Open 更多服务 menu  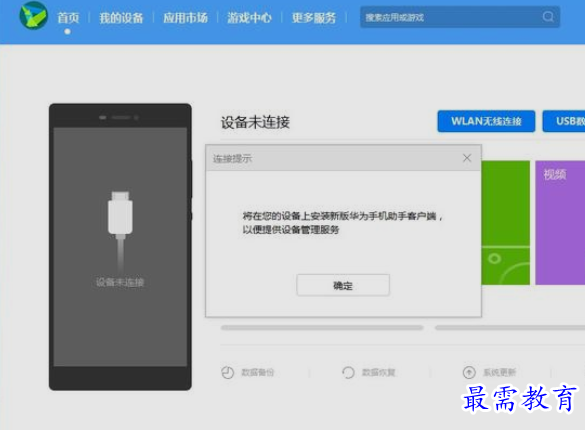coord(314,18)
